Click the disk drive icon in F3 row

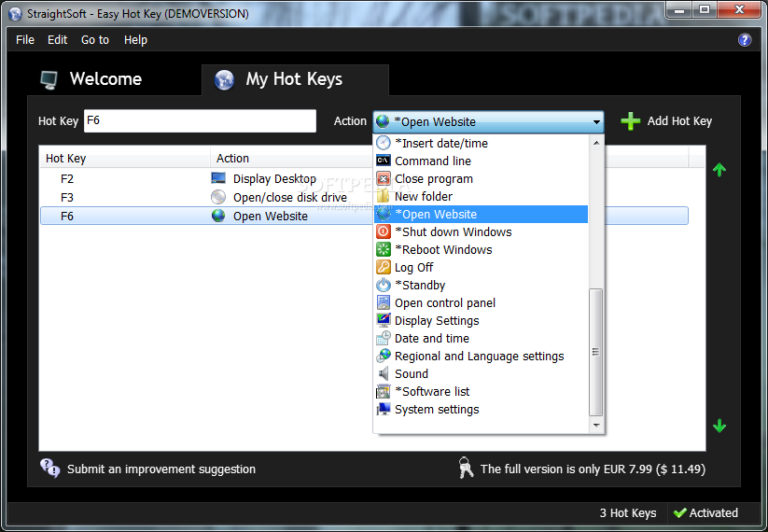(218, 197)
